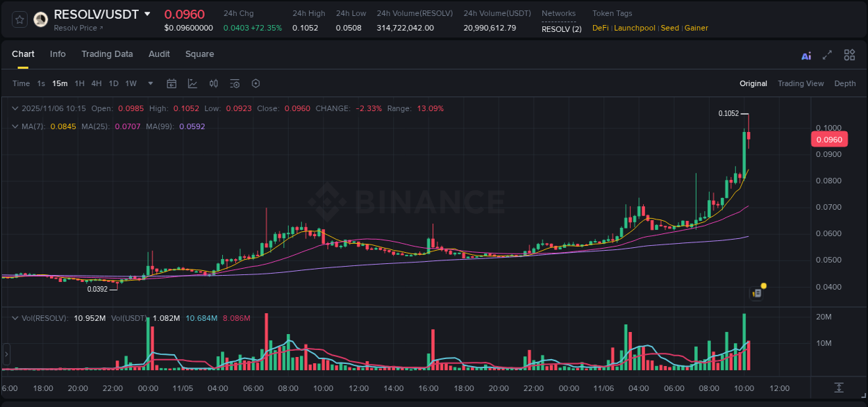Open the indicator display settings icon

coord(234,83)
